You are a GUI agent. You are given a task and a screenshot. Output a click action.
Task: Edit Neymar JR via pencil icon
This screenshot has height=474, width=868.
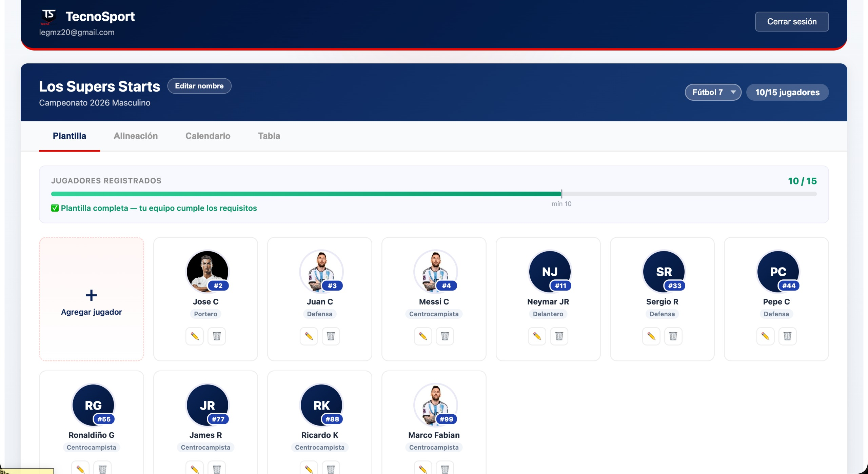coord(537,336)
